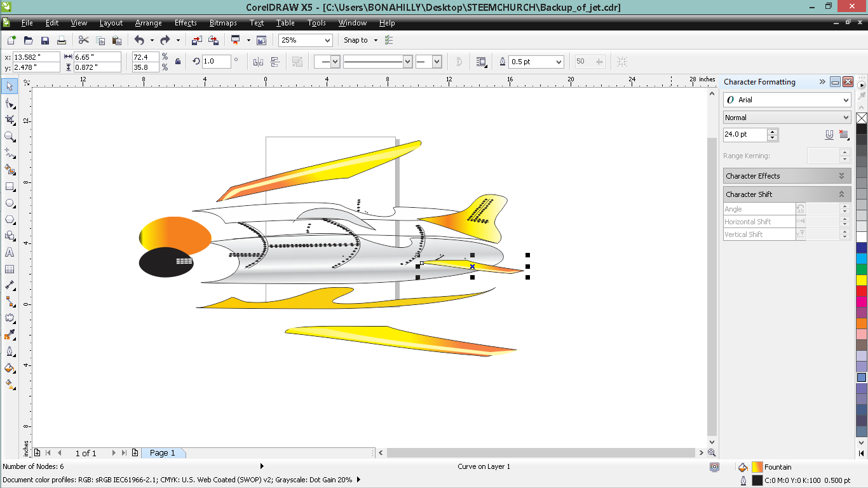Click the Table tool

pos(10,269)
